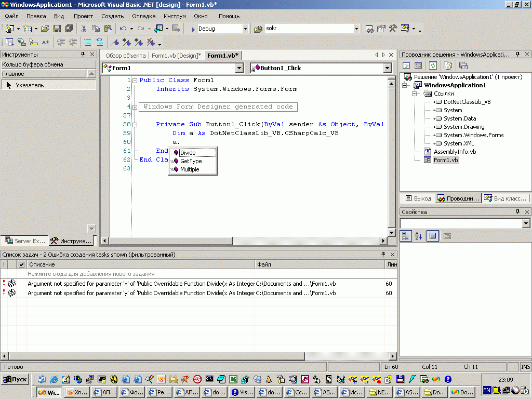Click the Toolbox hammer icon in toolbar
This screenshot has width=532, height=399.
click(x=393, y=29)
